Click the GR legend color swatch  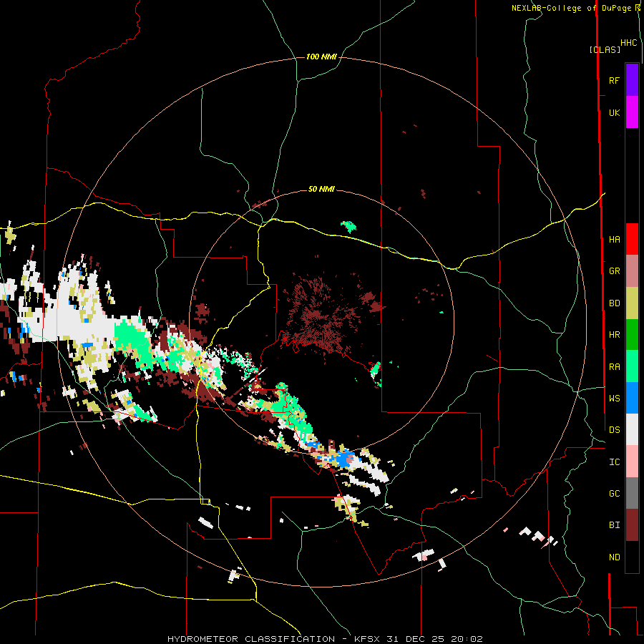coord(632,271)
